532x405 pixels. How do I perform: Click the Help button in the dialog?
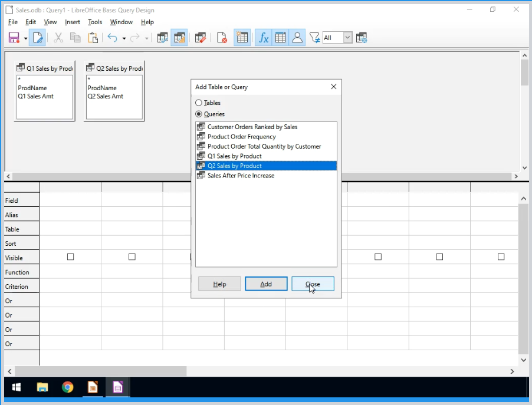click(x=219, y=284)
